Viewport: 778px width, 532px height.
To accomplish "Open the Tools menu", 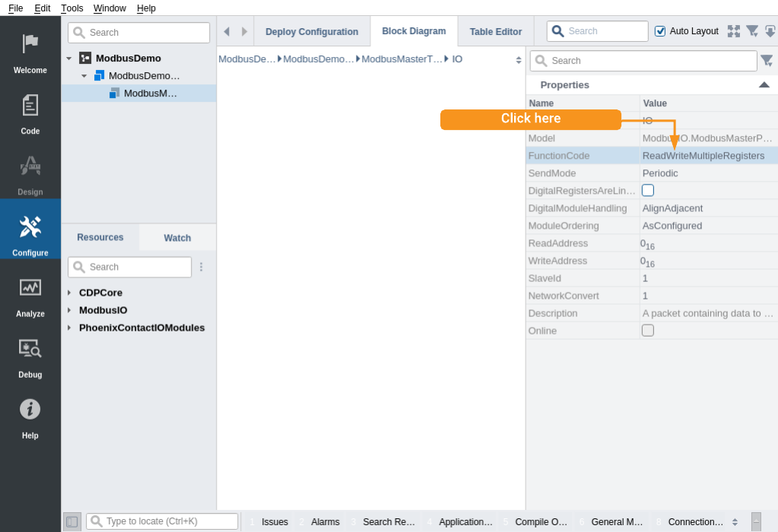I will pyautogui.click(x=72, y=8).
